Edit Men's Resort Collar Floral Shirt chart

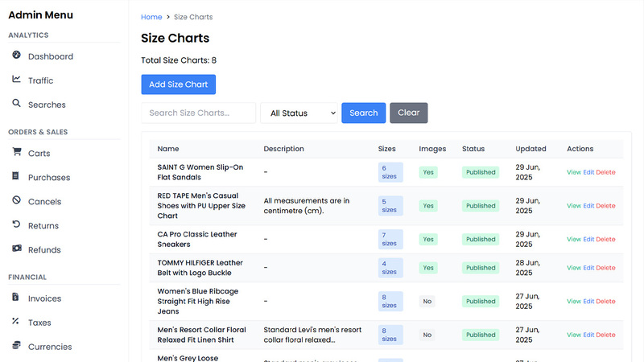pyautogui.click(x=588, y=335)
